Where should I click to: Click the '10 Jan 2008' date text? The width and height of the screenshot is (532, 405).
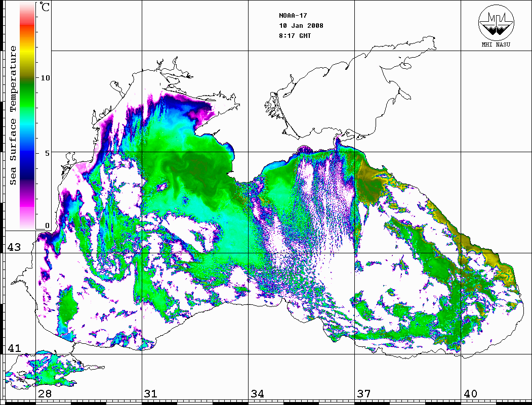coord(301,26)
